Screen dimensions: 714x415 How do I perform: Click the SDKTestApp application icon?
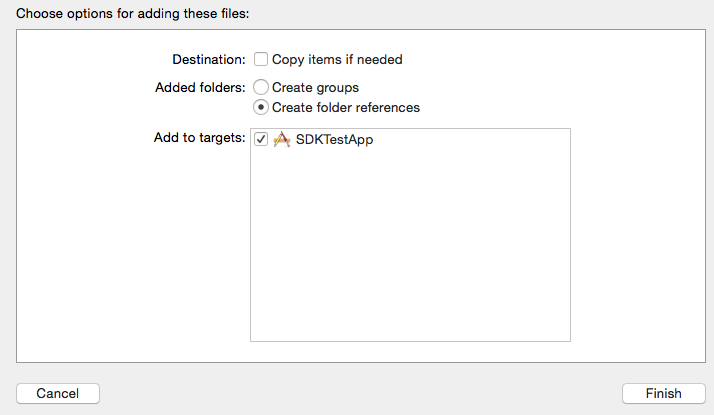(x=281, y=139)
